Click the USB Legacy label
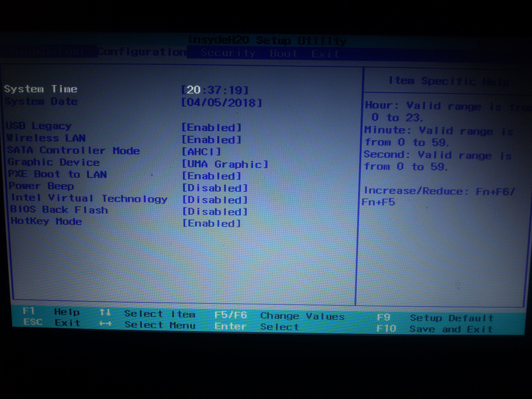Screen dimensions: 532x399 38,126
